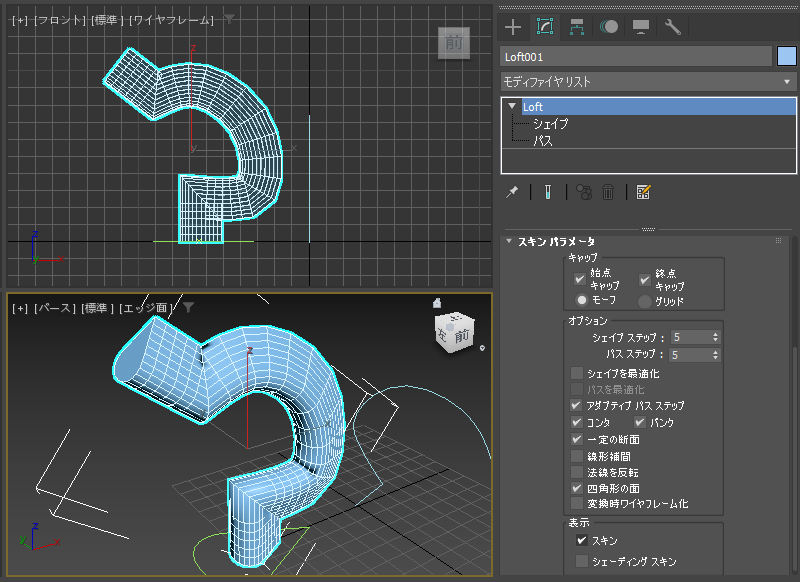This screenshot has width=800, height=582.
Task: Select the Loft modifier in the stack
Action: pyautogui.click(x=658, y=107)
